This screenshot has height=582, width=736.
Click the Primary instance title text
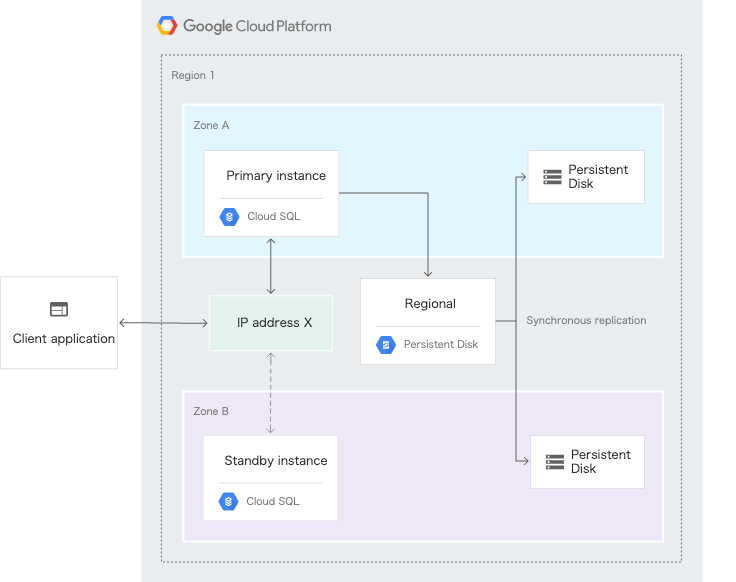[x=276, y=176]
